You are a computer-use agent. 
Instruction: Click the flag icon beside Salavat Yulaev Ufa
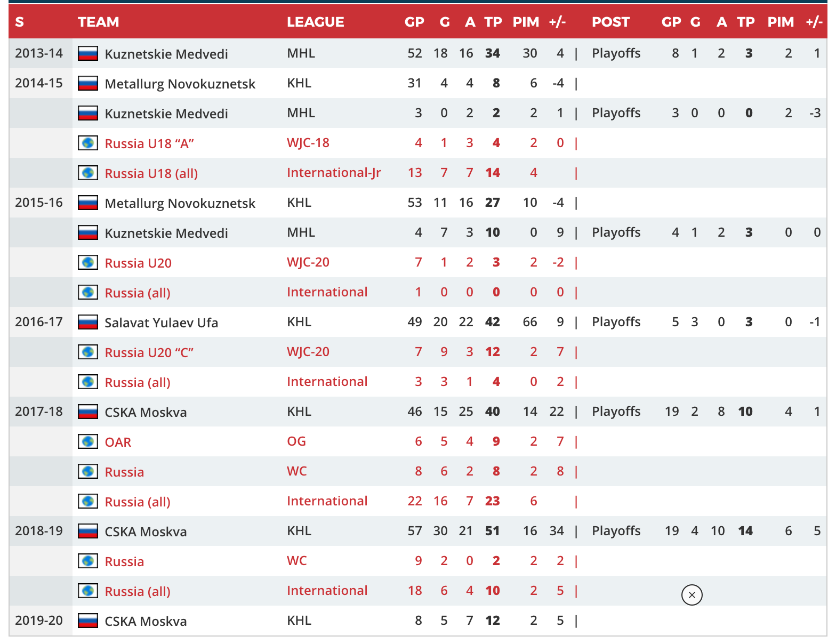pos(87,322)
